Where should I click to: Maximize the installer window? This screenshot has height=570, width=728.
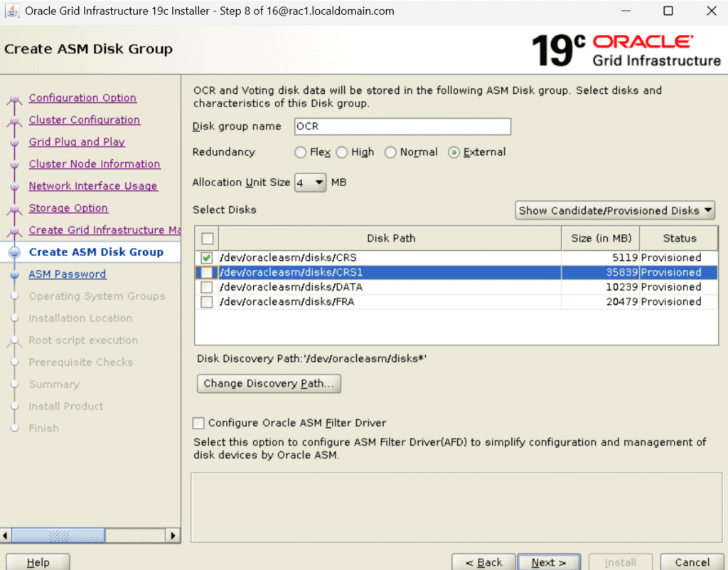pos(668,11)
